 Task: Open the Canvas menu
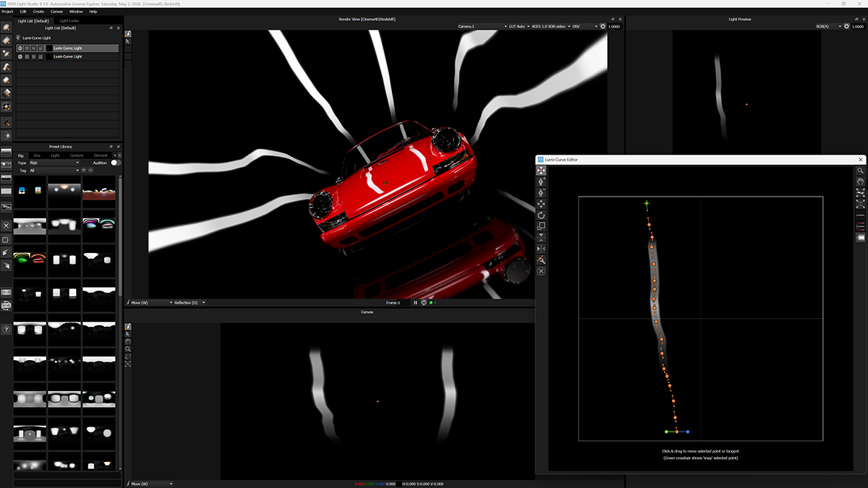pos(56,12)
